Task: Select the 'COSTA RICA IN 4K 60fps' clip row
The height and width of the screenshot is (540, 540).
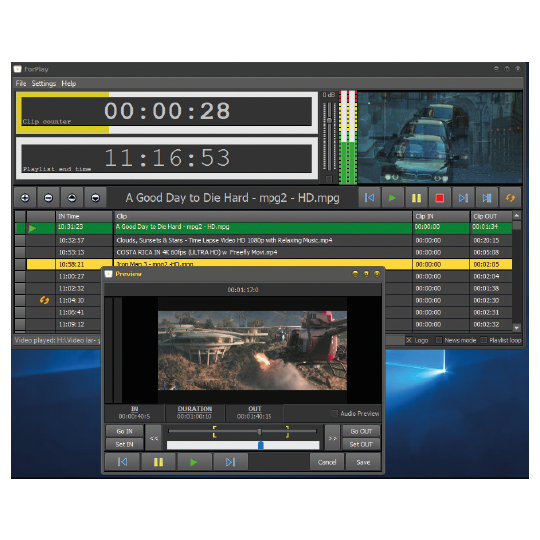Action: click(x=263, y=252)
